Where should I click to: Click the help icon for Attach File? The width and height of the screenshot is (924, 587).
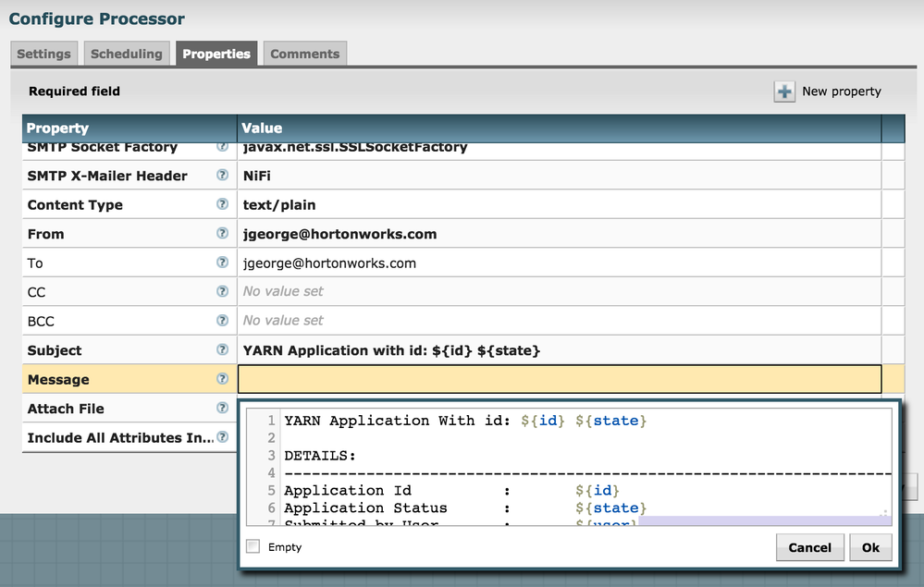(x=222, y=408)
